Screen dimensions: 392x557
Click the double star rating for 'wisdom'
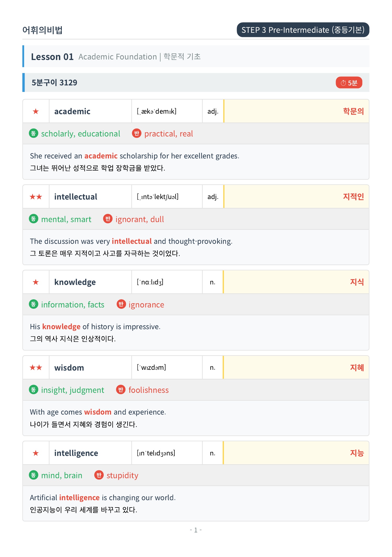tap(36, 368)
